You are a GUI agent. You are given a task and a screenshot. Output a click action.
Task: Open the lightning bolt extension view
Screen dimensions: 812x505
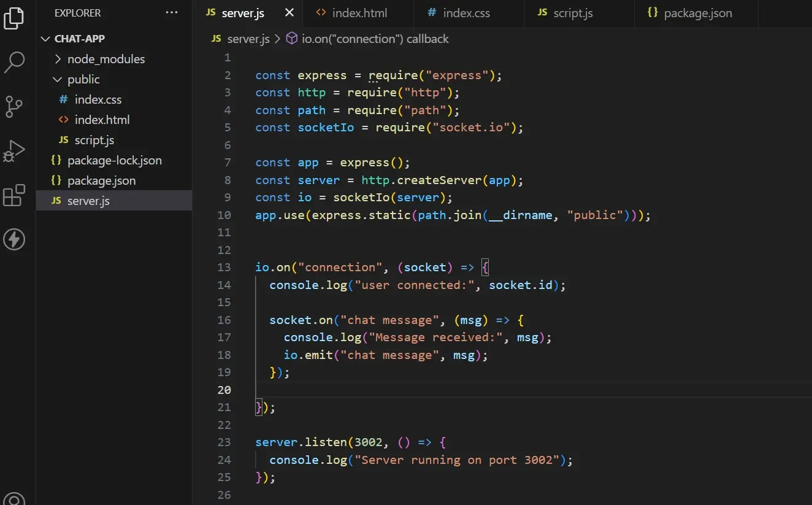pyautogui.click(x=14, y=239)
